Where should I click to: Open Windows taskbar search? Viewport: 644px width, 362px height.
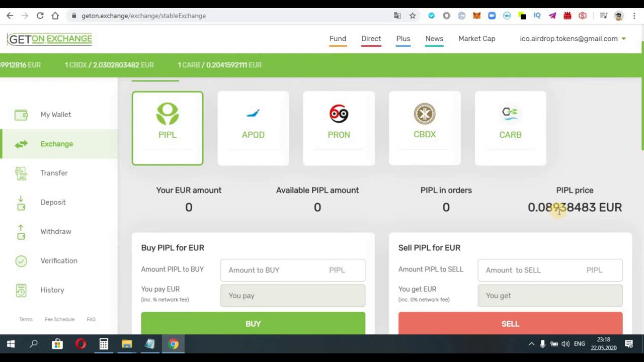[34, 344]
